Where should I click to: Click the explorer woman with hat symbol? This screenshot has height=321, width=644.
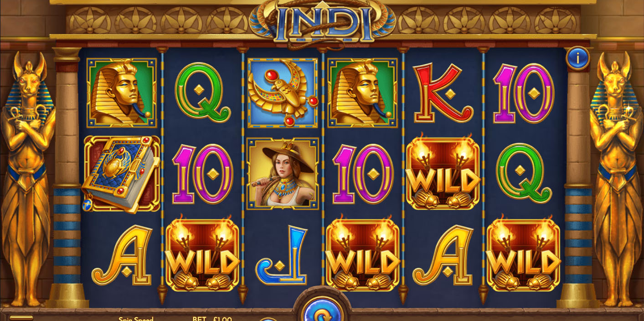(283, 173)
